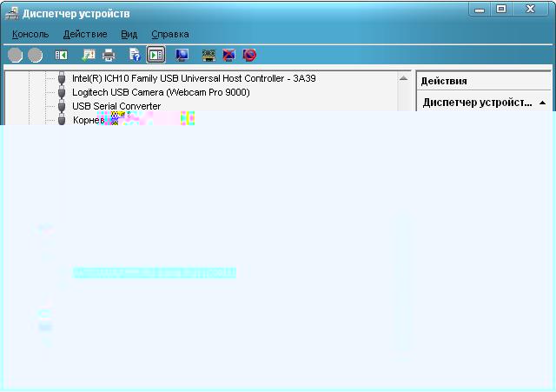The height and width of the screenshot is (392, 556).
Task: Click the Update driver software icon
Action: tap(208, 55)
